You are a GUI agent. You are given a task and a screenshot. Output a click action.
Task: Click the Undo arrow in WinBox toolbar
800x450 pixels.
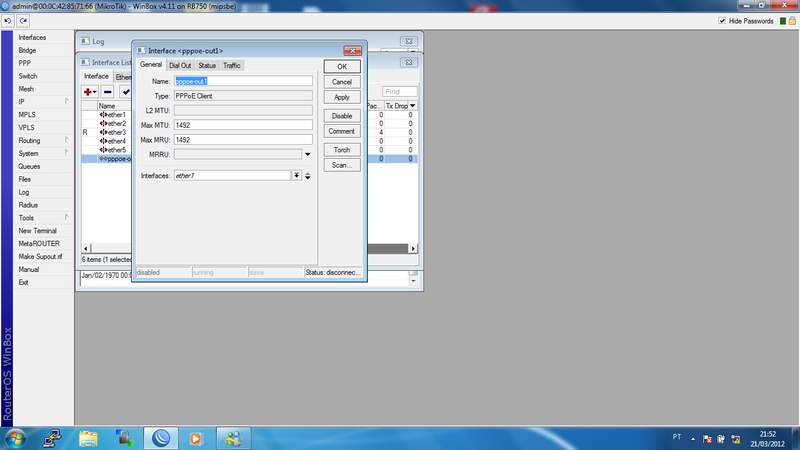(8, 21)
